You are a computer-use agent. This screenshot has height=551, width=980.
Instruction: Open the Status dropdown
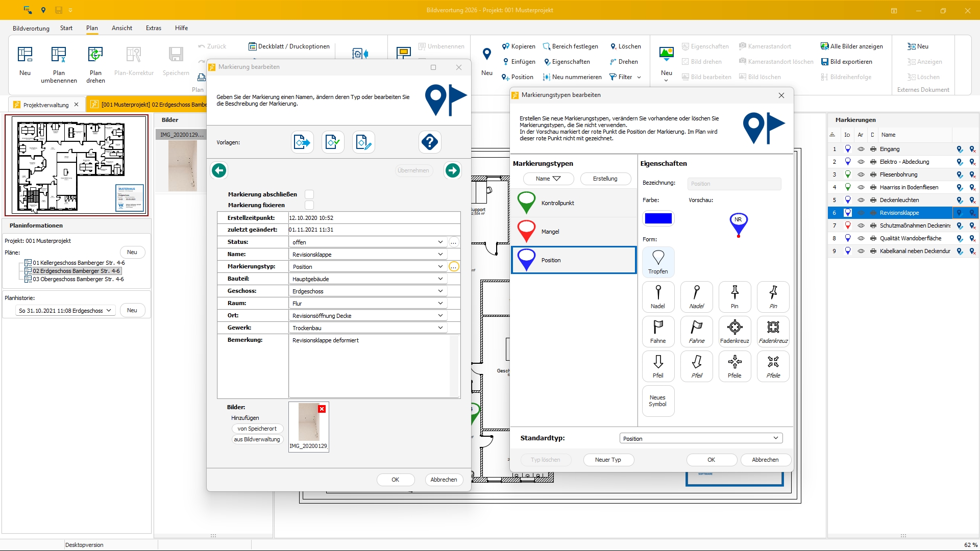440,242
